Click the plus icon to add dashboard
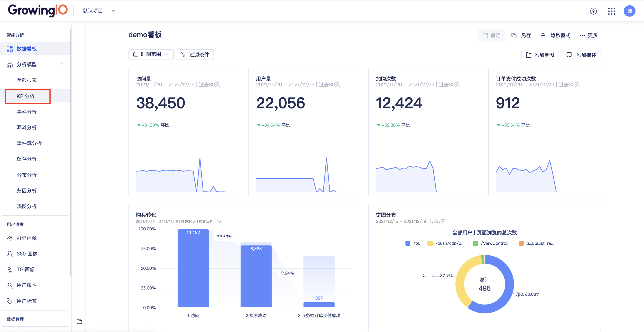The height and width of the screenshot is (332, 644). click(x=78, y=33)
